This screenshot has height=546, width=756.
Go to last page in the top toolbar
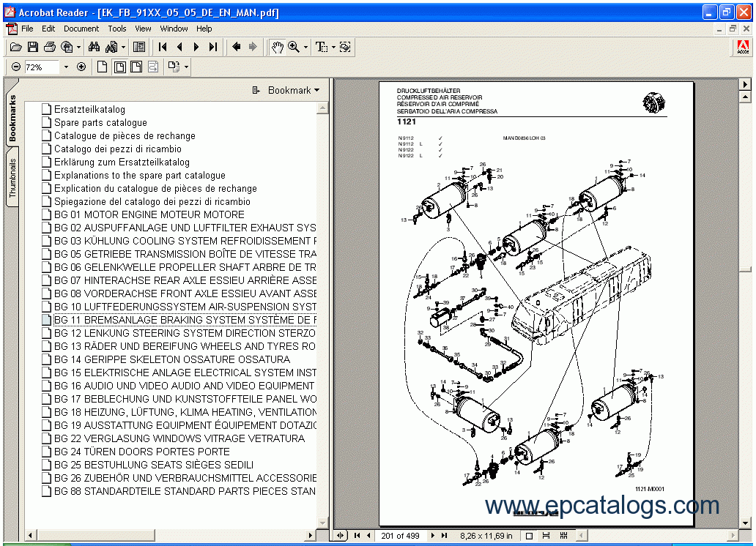[213, 47]
